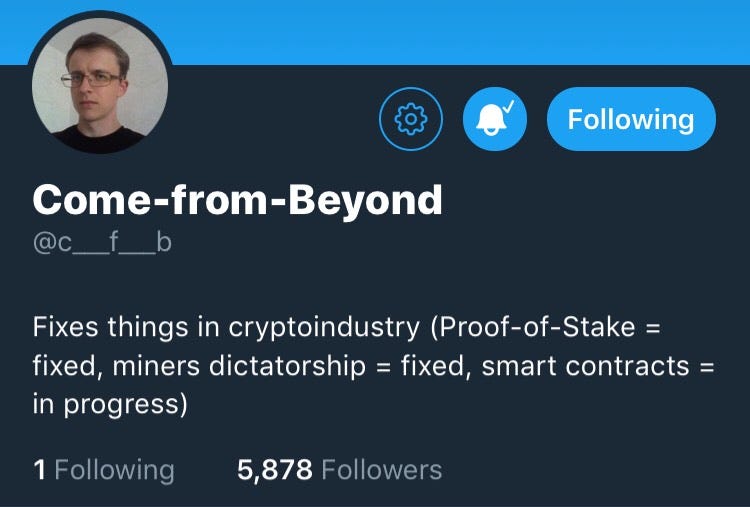Toggle the notification bell for this account
This screenshot has width=750, height=507.
click(x=495, y=119)
